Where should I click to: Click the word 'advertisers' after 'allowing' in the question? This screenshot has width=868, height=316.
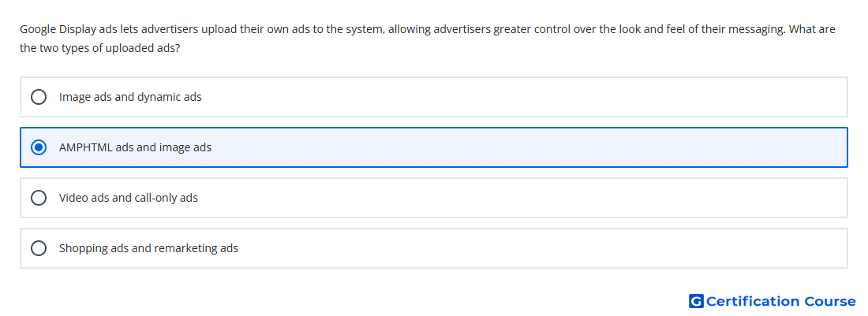(462, 29)
